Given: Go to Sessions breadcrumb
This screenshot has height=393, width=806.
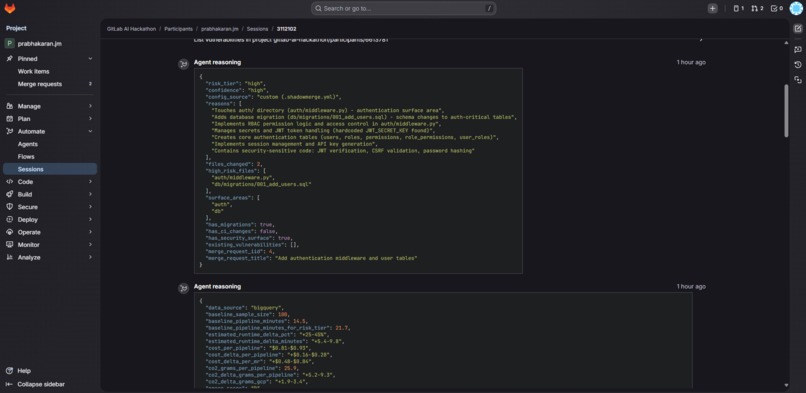Looking at the screenshot, I should click(x=257, y=29).
